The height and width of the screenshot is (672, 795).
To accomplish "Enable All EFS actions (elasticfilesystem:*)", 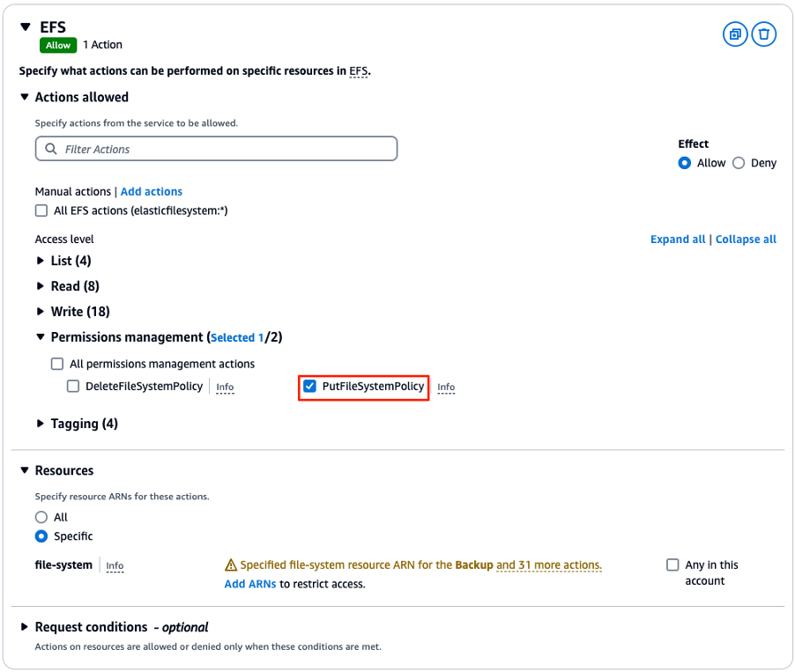I will tap(40, 210).
